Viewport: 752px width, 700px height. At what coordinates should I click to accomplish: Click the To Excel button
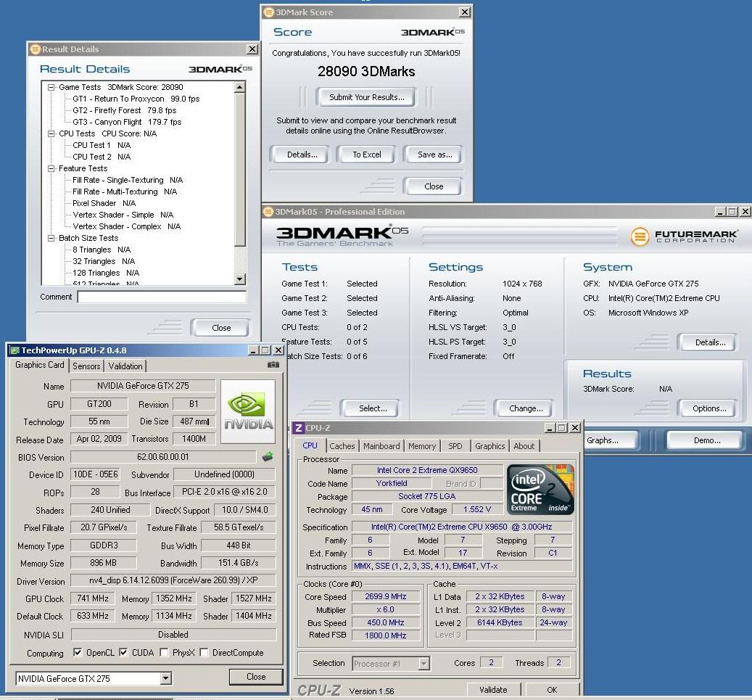366,155
